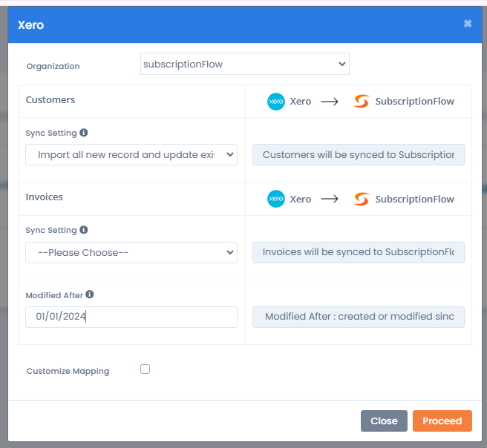Screen dimensions: 487x448
Task: Click the Xero logo in the Customers row
Action: point(276,102)
